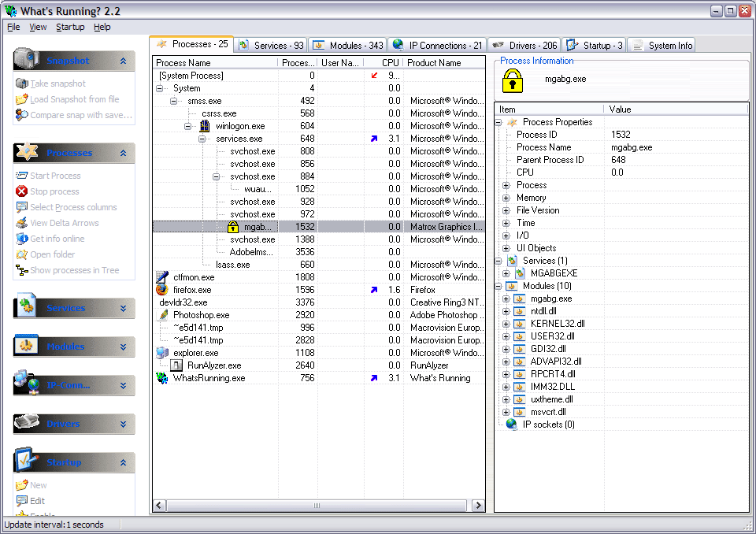Sort by the Product Name column header
This screenshot has height=534, width=756.
(x=444, y=63)
